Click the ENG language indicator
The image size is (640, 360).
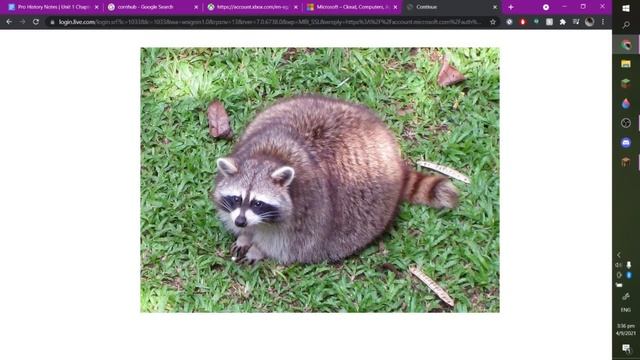point(626,310)
